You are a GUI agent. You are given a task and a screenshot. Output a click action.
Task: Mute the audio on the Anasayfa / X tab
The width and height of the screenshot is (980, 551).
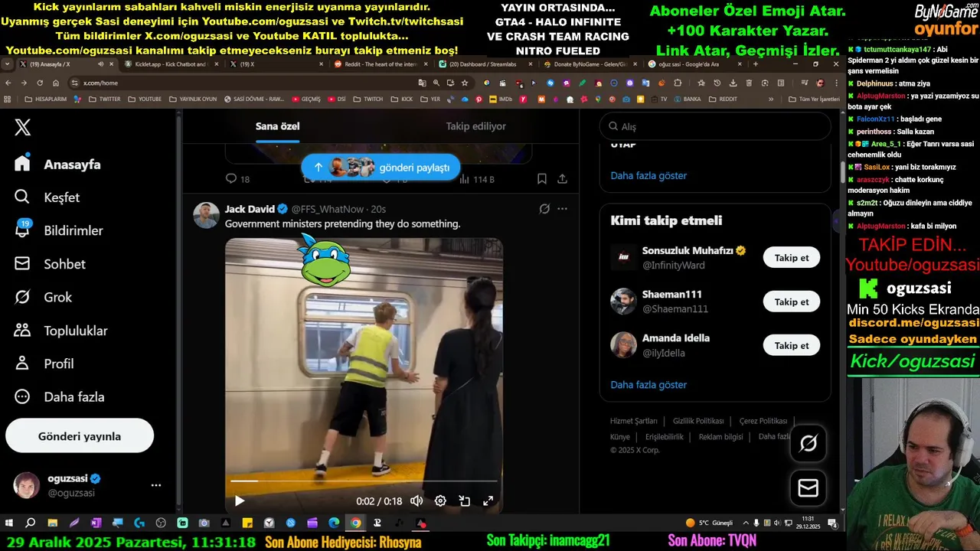(101, 64)
